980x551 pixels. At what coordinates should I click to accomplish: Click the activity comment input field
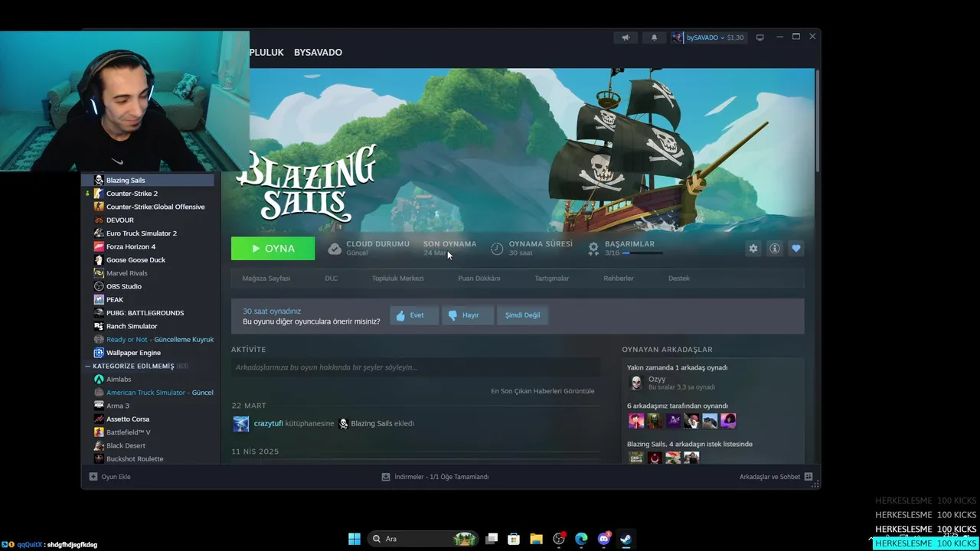pyautogui.click(x=416, y=367)
